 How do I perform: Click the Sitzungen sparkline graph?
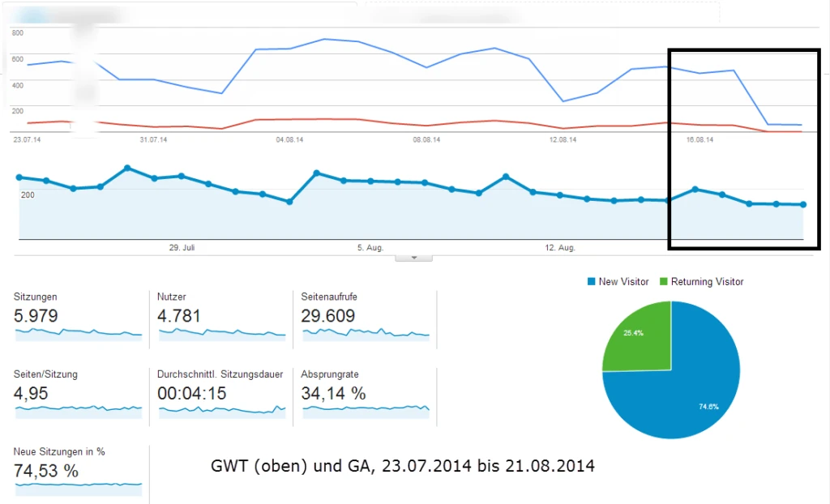pyautogui.click(x=79, y=334)
